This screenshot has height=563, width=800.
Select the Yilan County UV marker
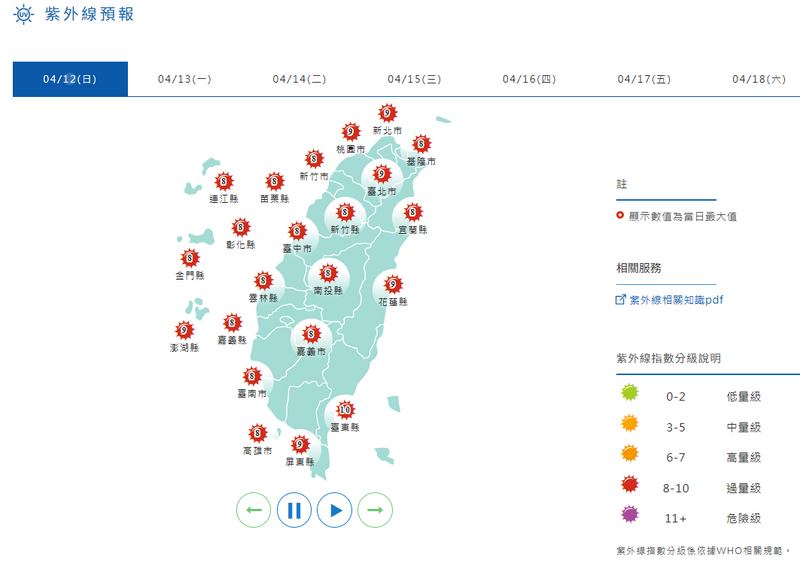pos(413,212)
